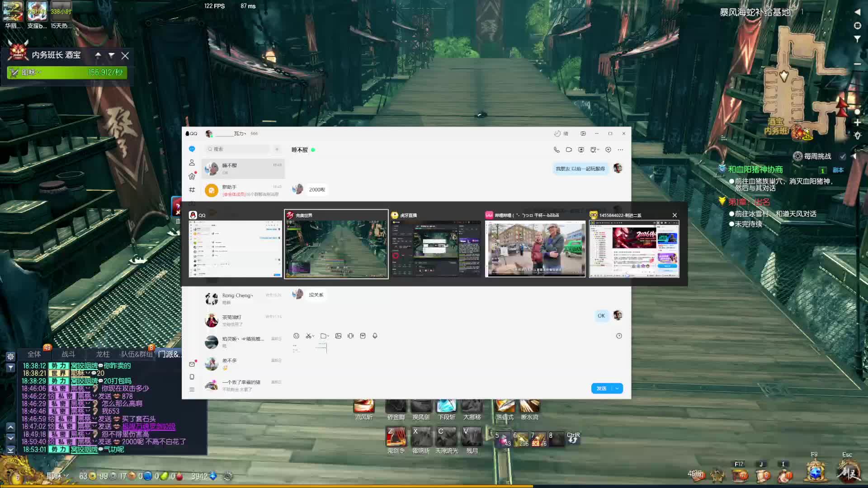
Task: Open chat history clock icon
Action: click(619, 336)
